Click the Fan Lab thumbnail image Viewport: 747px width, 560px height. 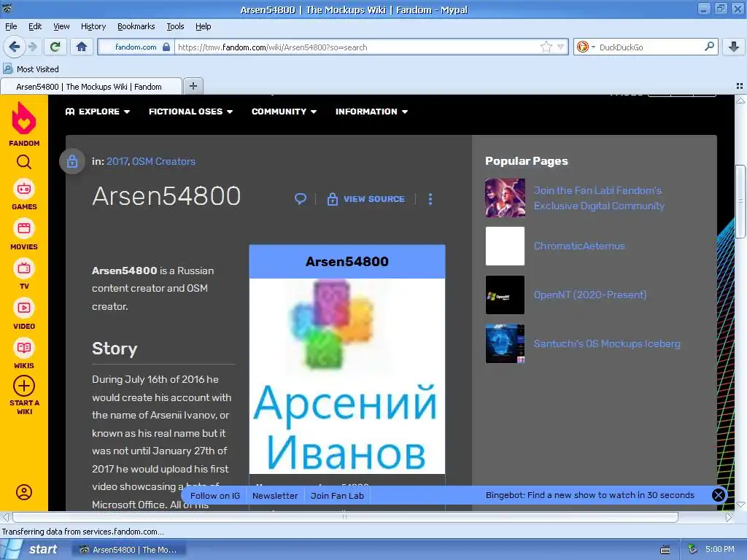505,198
